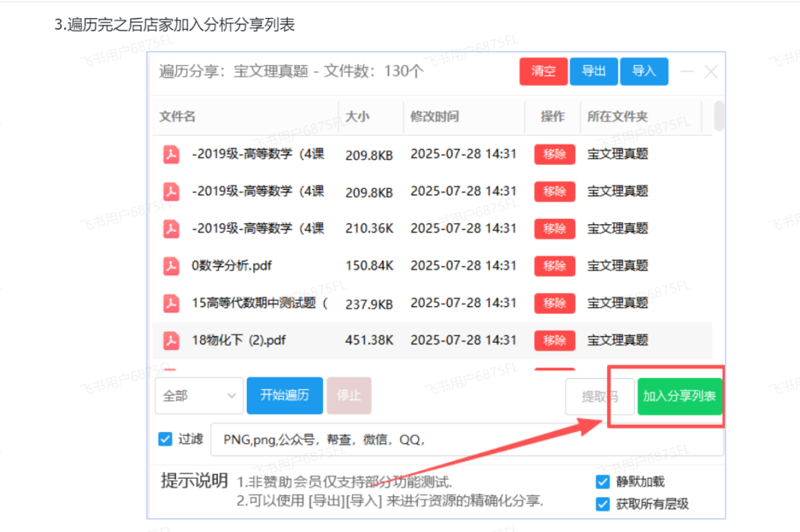This screenshot has height=532, width=800.
Task: Click PDF icon of 15高等代数期中测试题 file
Action: (x=171, y=303)
